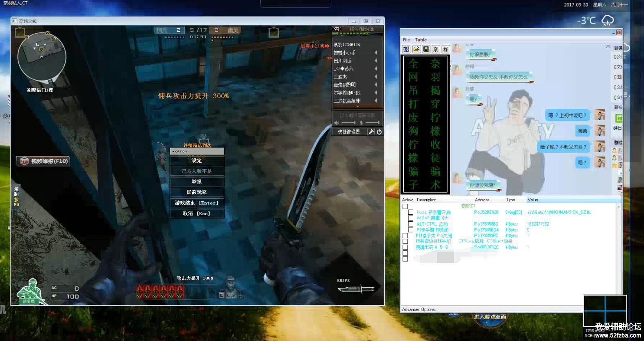Image resolution: width=644 pixels, height=341 pixels.
Task: Enable the 'home 新手雷开启' checkbox
Action: point(411,212)
